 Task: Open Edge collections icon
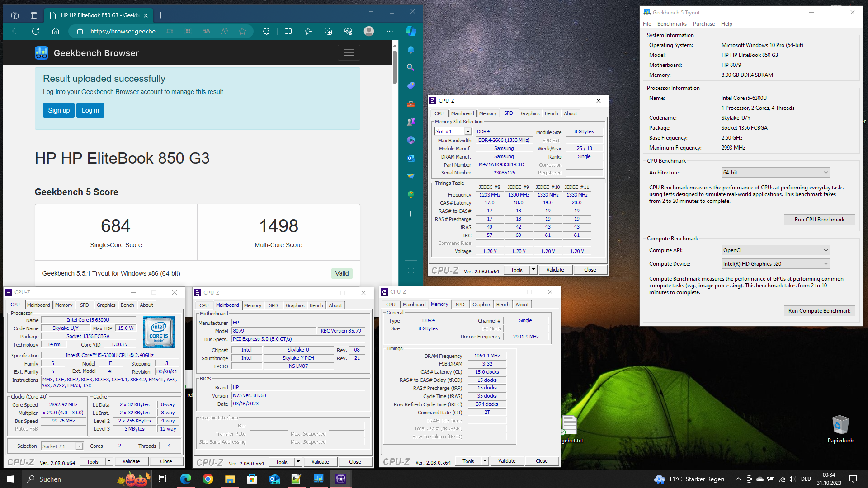(x=328, y=31)
